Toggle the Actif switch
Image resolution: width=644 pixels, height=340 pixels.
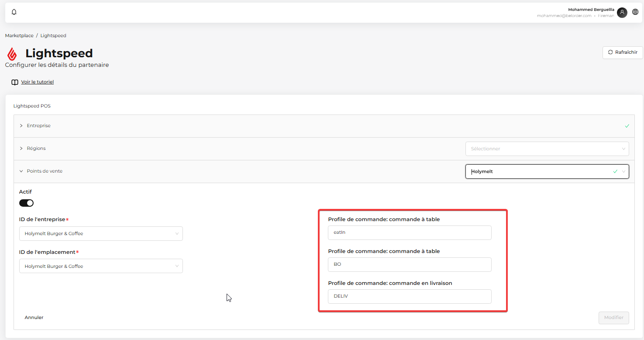click(26, 203)
